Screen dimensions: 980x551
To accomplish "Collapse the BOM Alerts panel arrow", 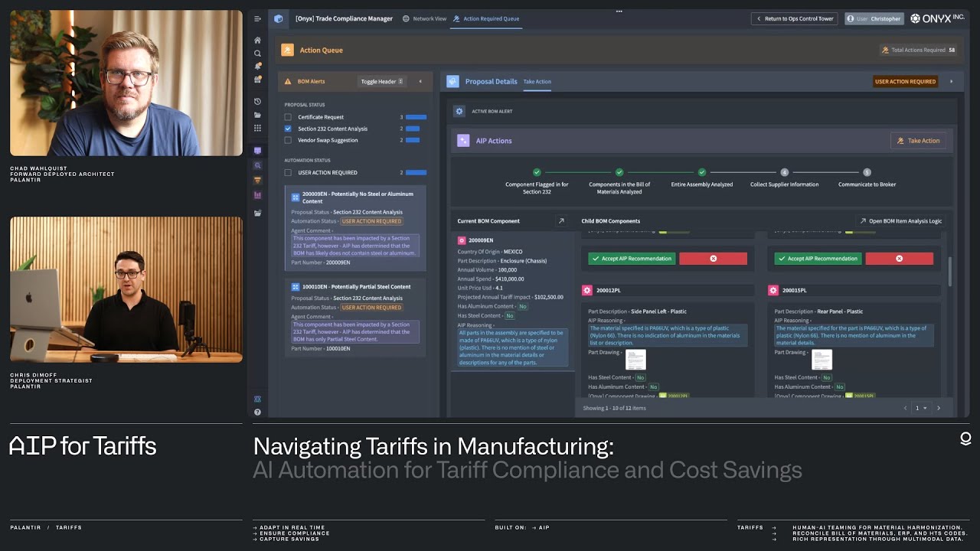I will click(420, 81).
